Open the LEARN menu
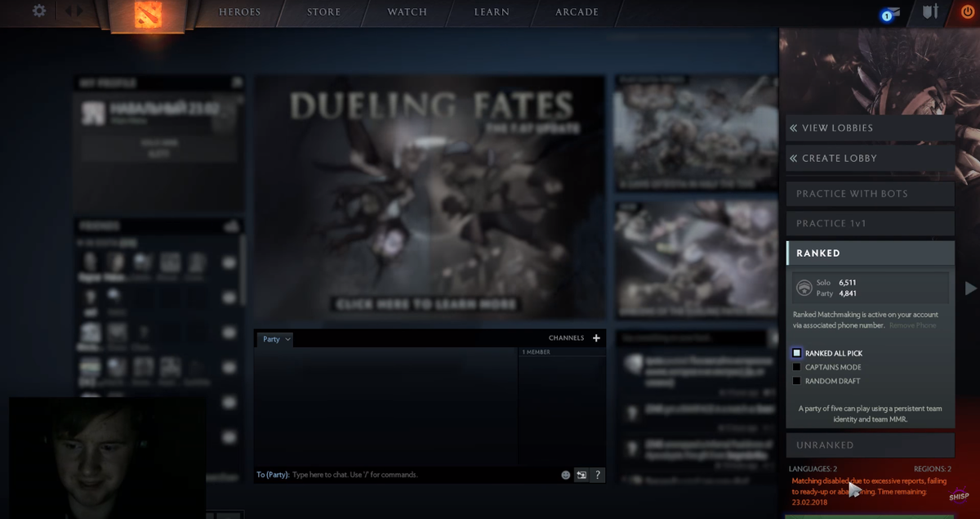The height and width of the screenshot is (519, 980). 492,12
